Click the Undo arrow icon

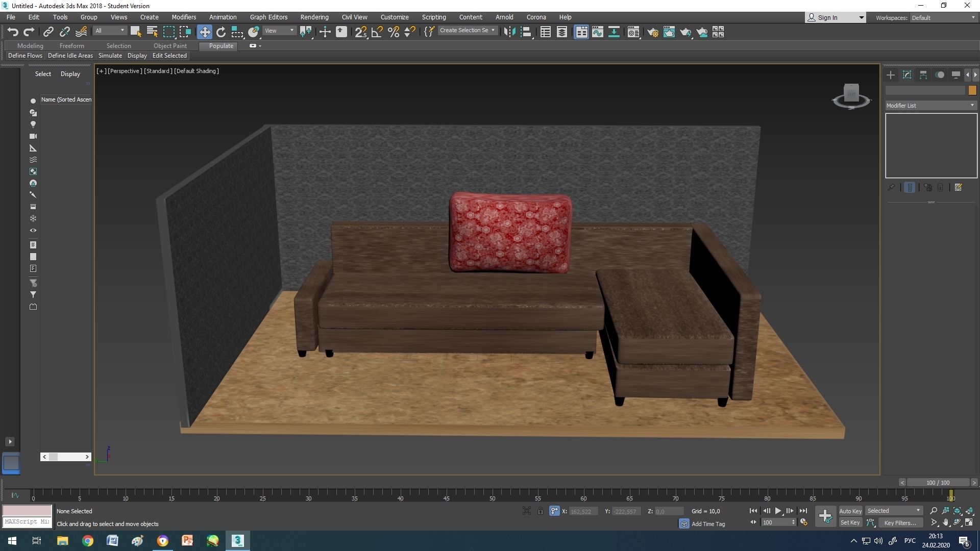coord(13,32)
